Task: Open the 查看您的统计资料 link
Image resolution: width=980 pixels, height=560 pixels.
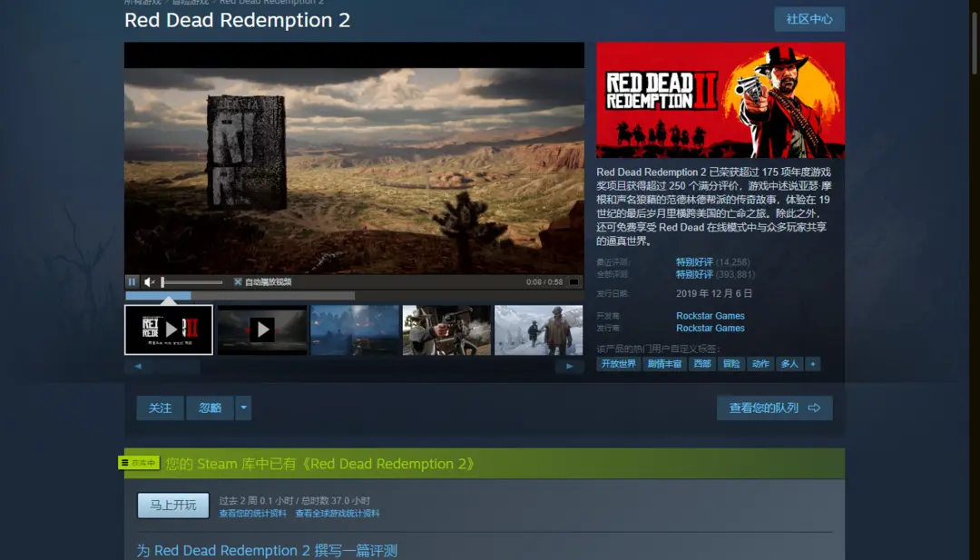Action: [252, 514]
